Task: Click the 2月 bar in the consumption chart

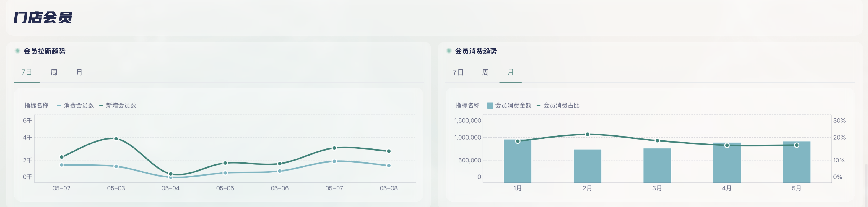Action: click(x=587, y=166)
